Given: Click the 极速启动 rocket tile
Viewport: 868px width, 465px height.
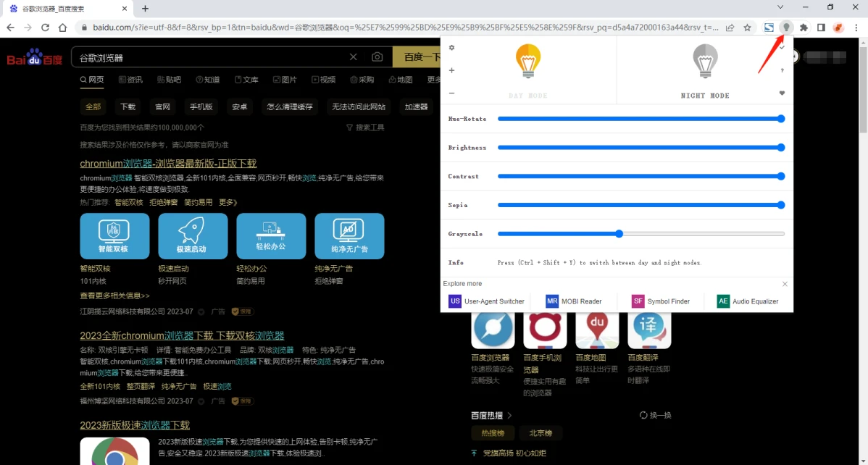Looking at the screenshot, I should click(193, 236).
